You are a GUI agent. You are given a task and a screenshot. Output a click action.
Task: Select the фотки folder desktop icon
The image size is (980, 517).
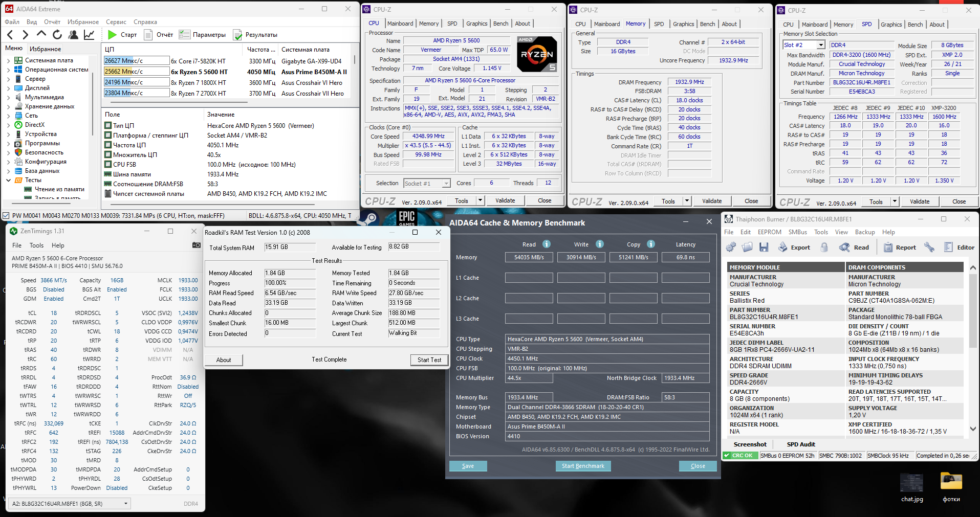(951, 488)
